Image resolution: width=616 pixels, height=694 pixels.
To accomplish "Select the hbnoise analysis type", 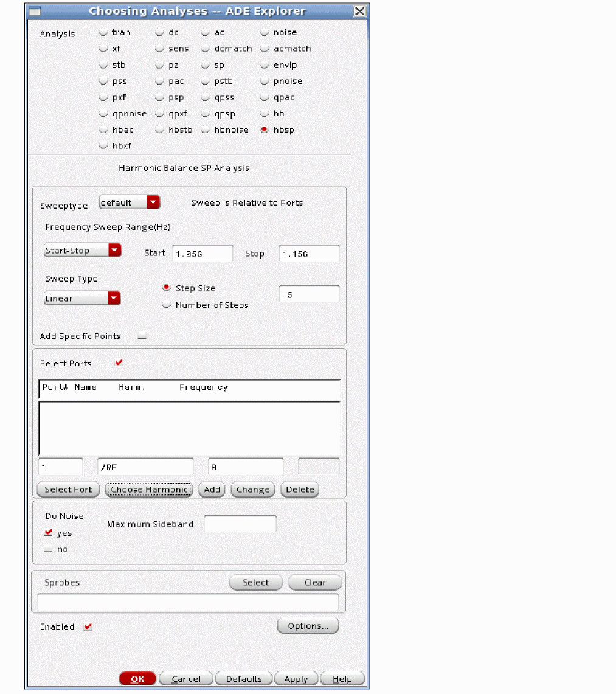I will click(206, 130).
